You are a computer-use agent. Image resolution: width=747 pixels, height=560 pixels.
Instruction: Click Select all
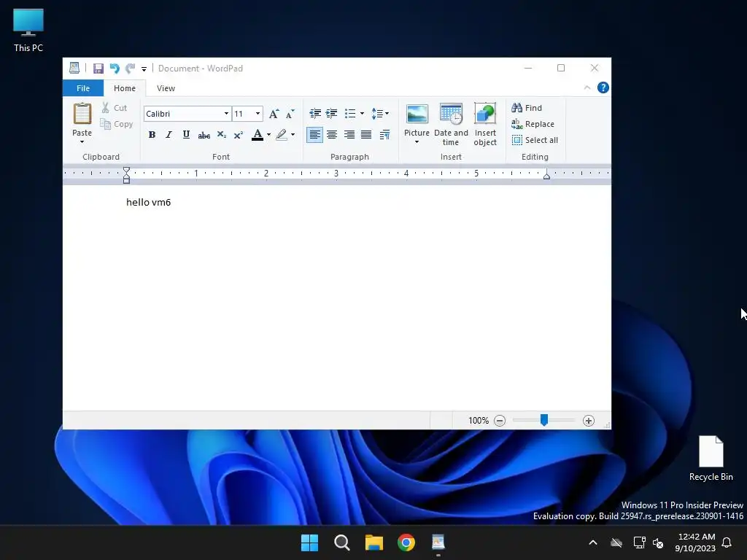[535, 140]
